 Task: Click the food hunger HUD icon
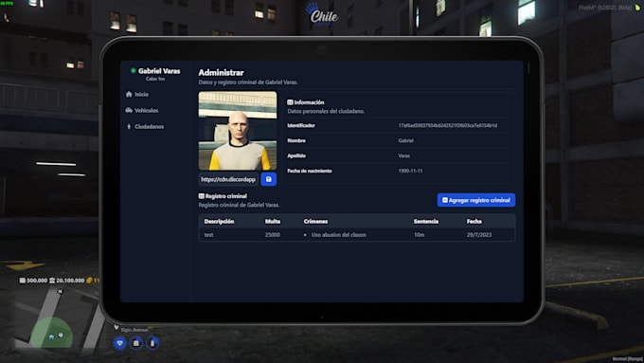136,343
